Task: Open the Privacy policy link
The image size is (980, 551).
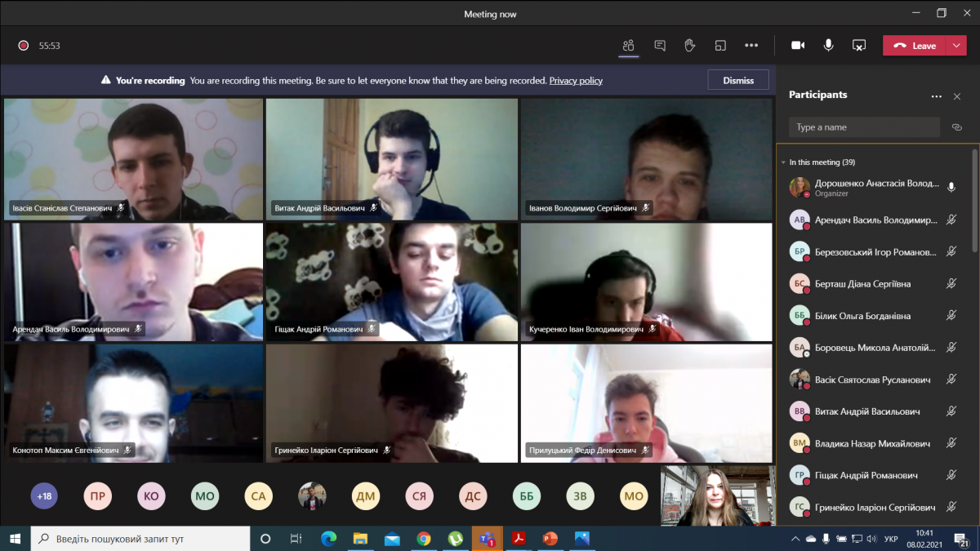Action: [576, 81]
